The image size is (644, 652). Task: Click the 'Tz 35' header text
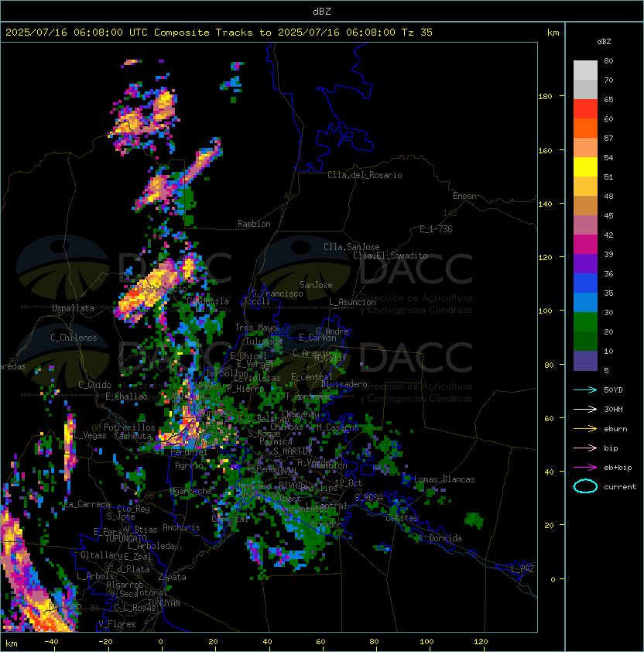(x=417, y=33)
